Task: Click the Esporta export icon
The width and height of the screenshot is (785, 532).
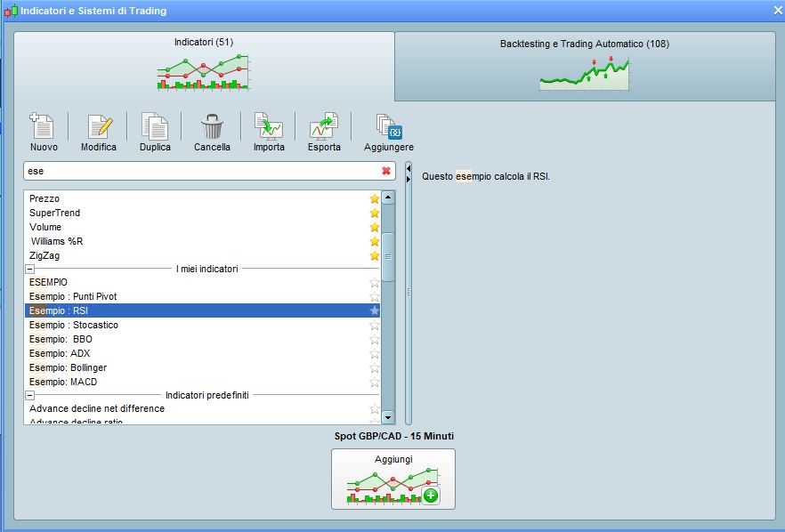Action: point(324,125)
